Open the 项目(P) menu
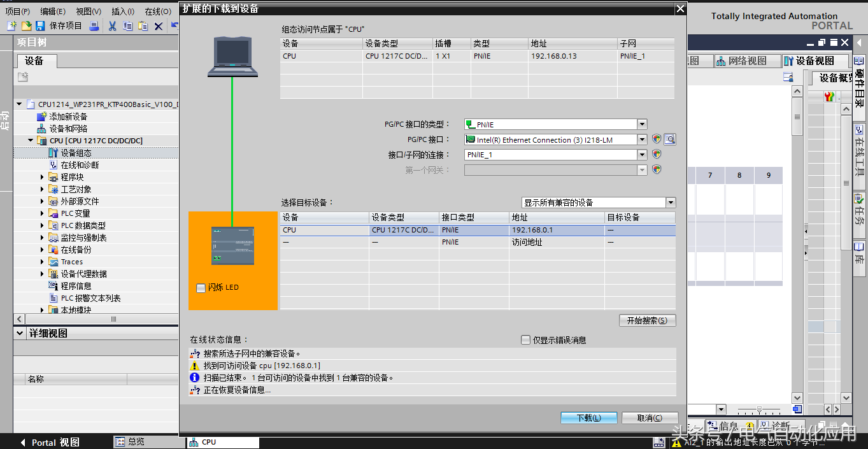Image resolution: width=868 pixels, height=449 pixels. [18, 11]
